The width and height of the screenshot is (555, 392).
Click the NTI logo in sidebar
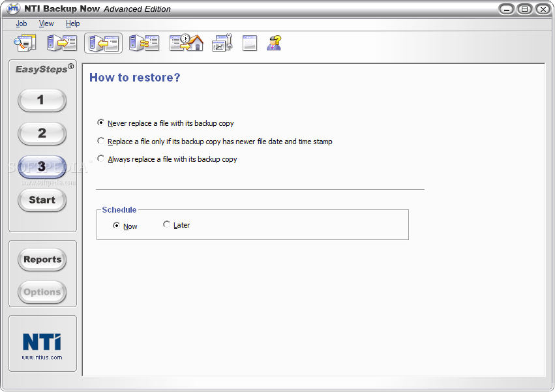[x=42, y=342]
